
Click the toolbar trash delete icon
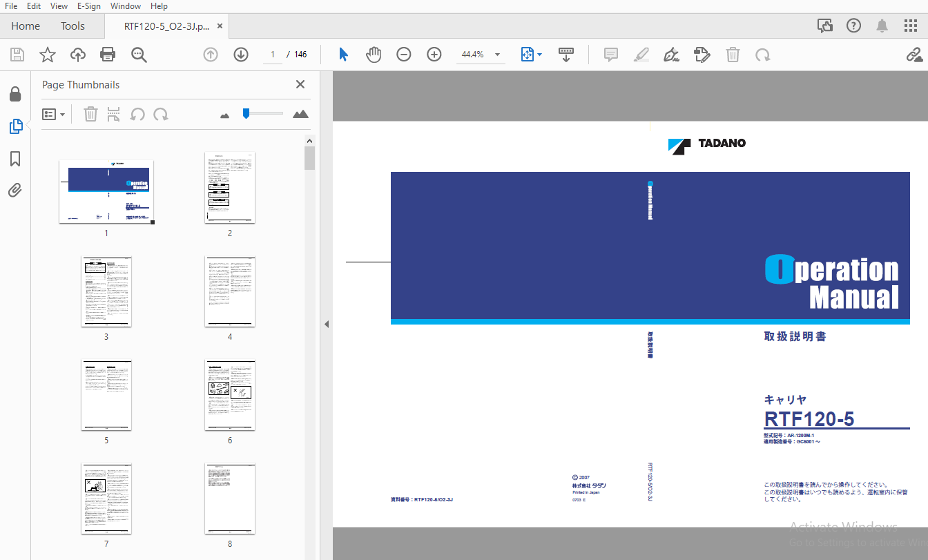click(733, 55)
